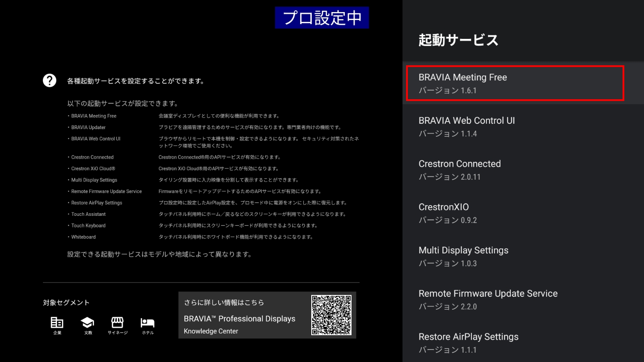Click the ホテル bed icon

point(147,323)
